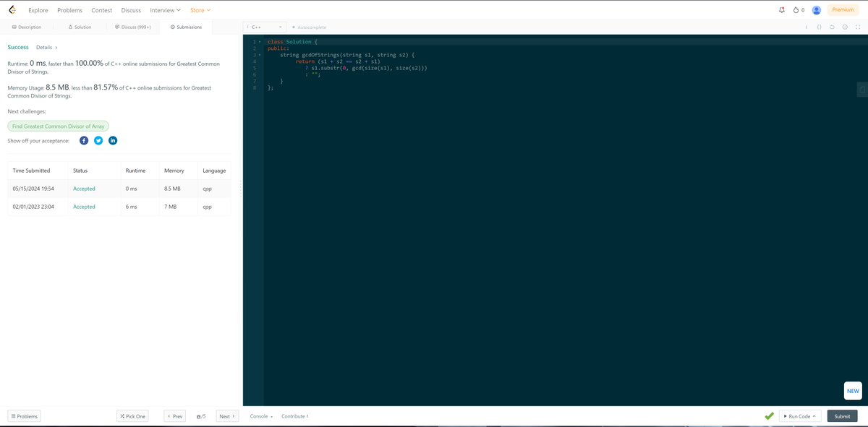The height and width of the screenshot is (427, 868).
Task: Expand the Store menu
Action: point(200,10)
